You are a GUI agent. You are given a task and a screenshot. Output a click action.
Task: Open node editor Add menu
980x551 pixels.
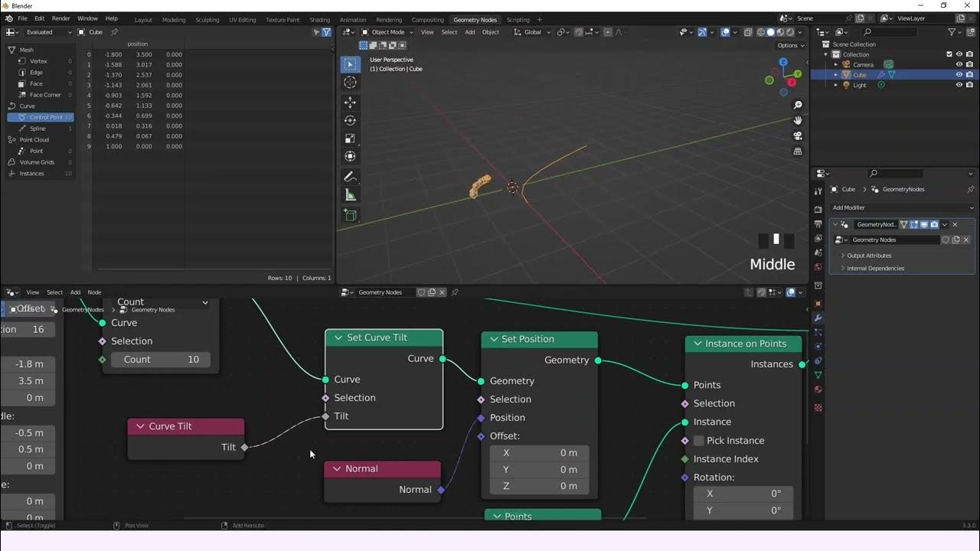(75, 292)
